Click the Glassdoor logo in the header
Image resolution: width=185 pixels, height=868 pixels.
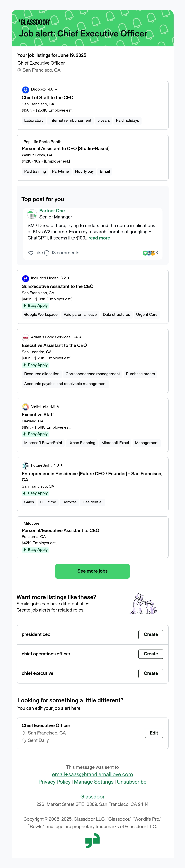(35, 22)
